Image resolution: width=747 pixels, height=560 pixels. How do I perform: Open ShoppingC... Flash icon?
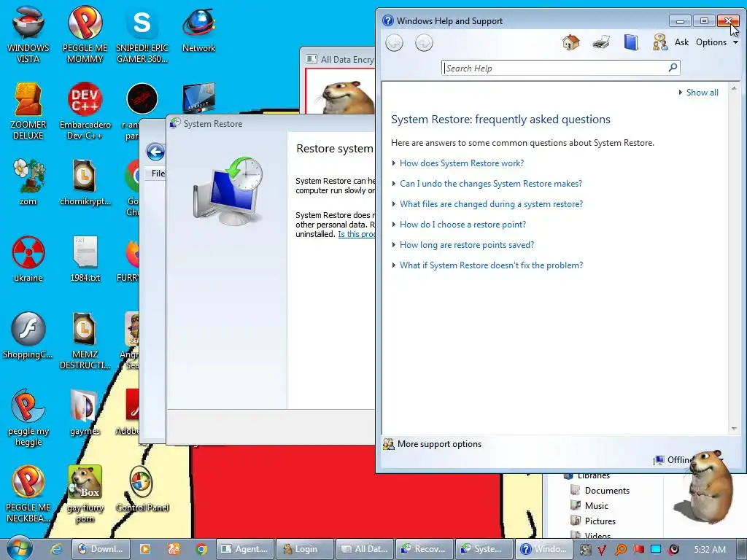pos(28,335)
